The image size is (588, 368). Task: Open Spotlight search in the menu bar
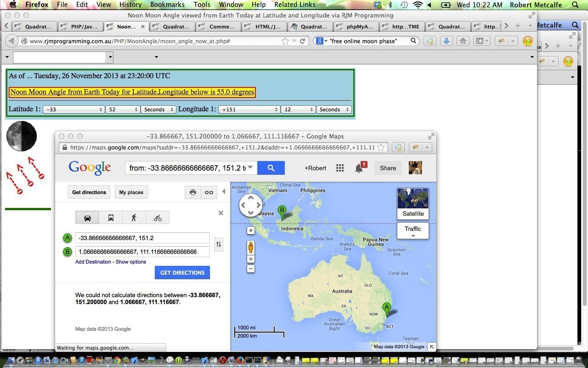coord(576,5)
